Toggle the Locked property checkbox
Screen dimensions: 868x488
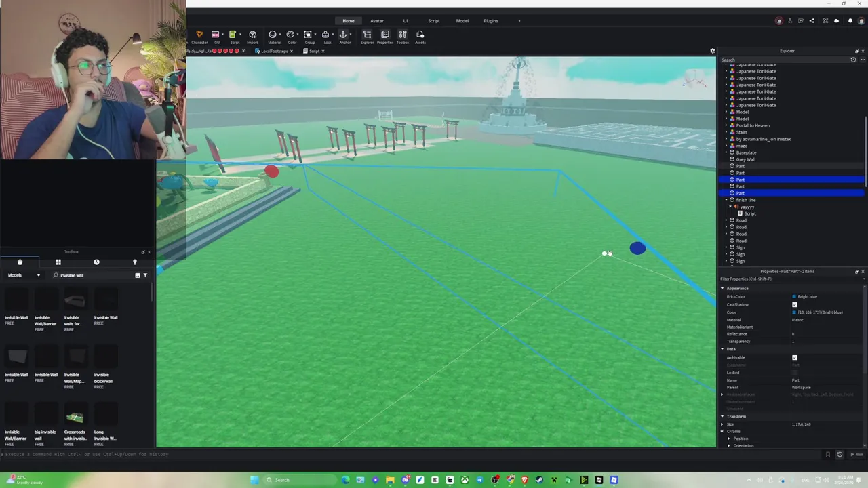[795, 372]
